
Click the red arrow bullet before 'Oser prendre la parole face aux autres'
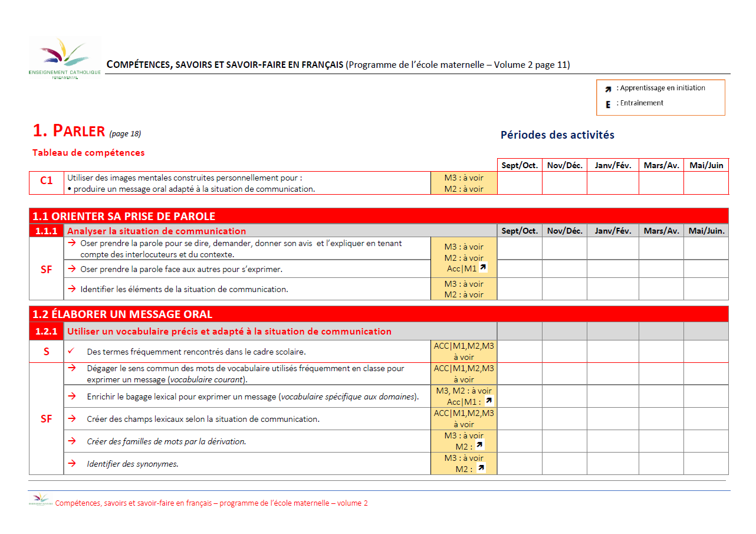(71, 268)
